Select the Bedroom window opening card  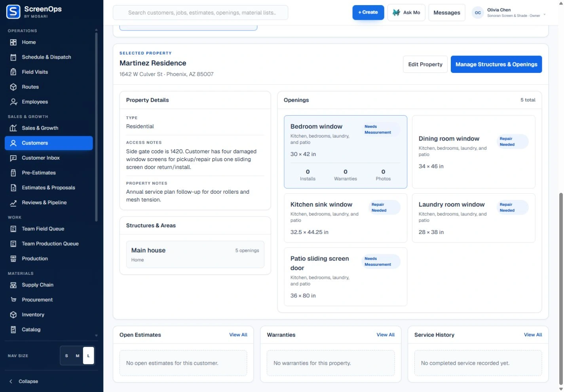tap(346, 152)
